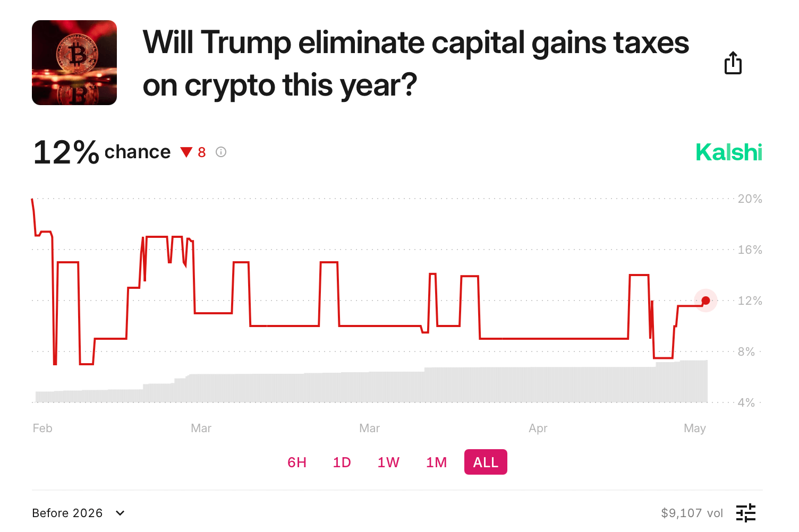This screenshot has height=532, width=799.
Task: Click the red downward triangle indicator
Action: tap(185, 152)
